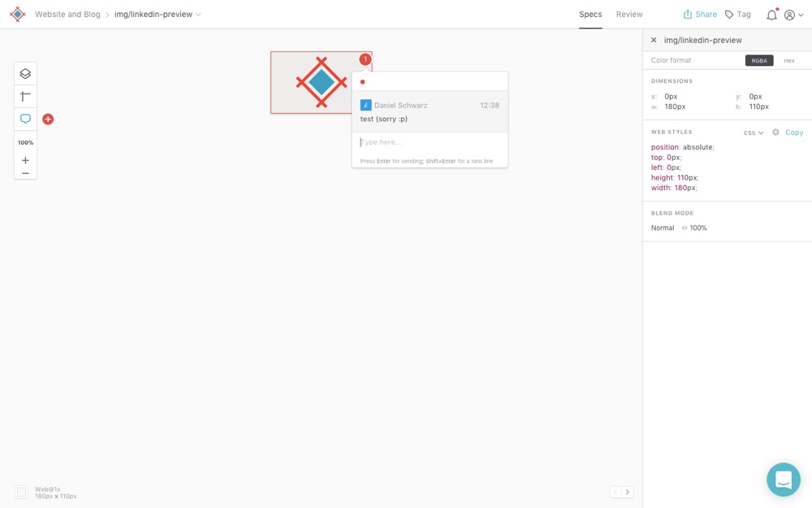Click the 12:38 comment timestamp
812x508 pixels.
[x=490, y=105]
